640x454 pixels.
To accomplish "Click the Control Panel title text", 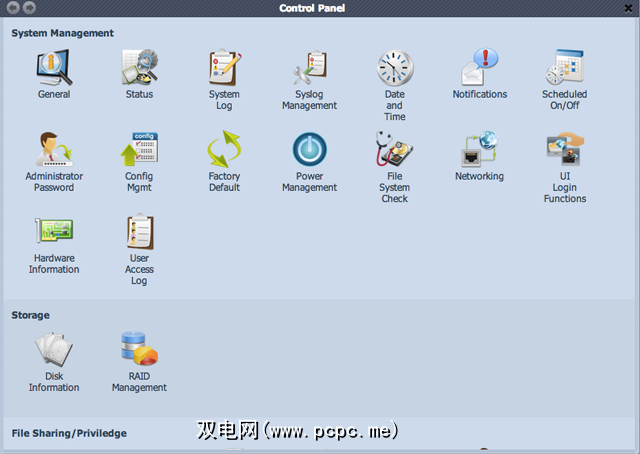I will click(x=312, y=8).
